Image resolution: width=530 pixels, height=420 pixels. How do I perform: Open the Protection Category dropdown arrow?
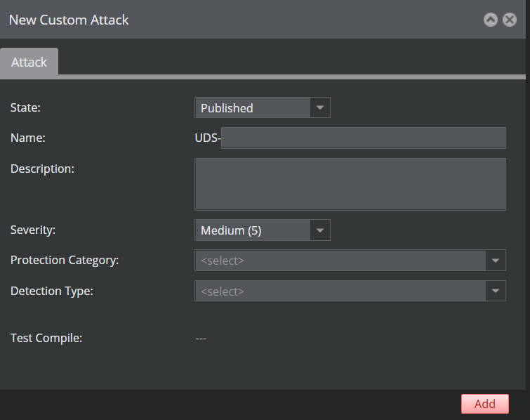pos(496,261)
